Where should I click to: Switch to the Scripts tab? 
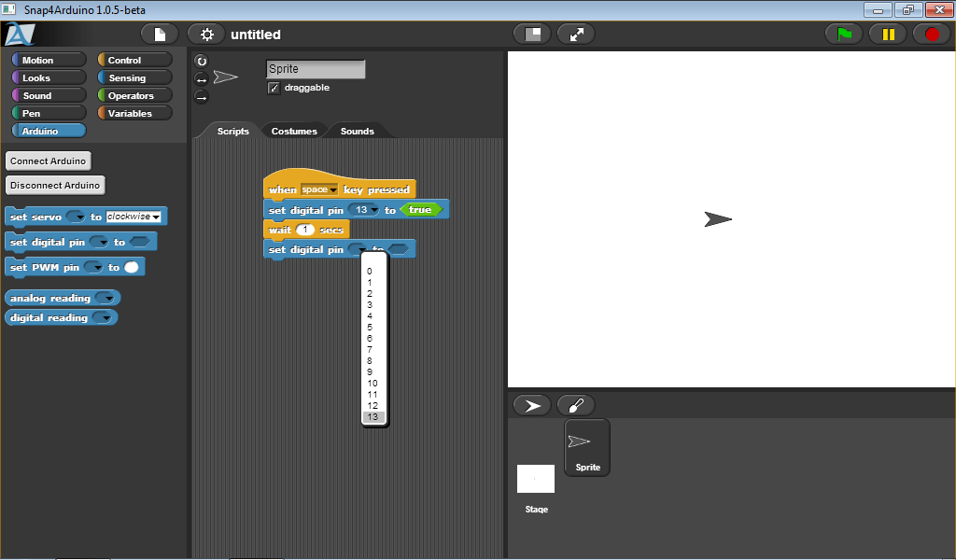coord(232,131)
